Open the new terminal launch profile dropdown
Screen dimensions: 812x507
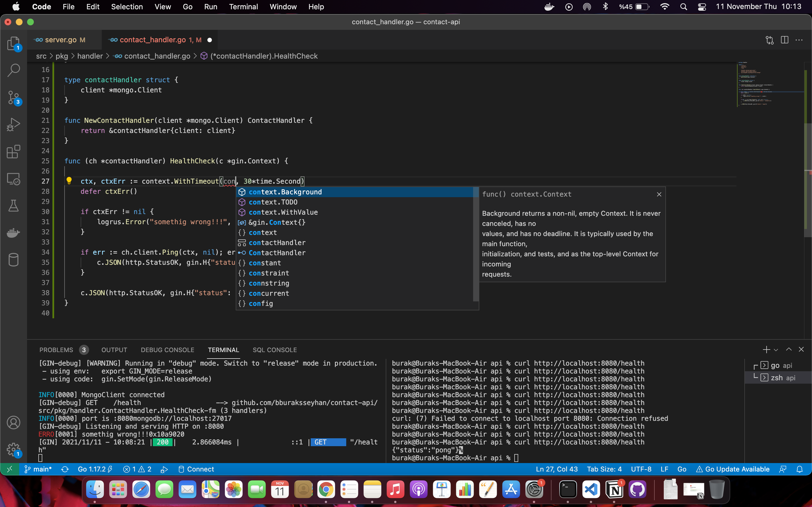point(776,350)
